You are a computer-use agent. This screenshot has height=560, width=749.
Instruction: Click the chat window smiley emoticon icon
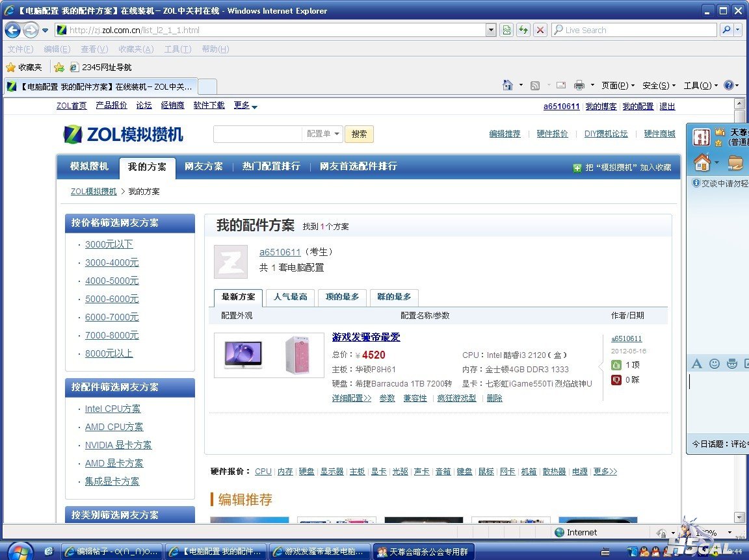coord(715,364)
